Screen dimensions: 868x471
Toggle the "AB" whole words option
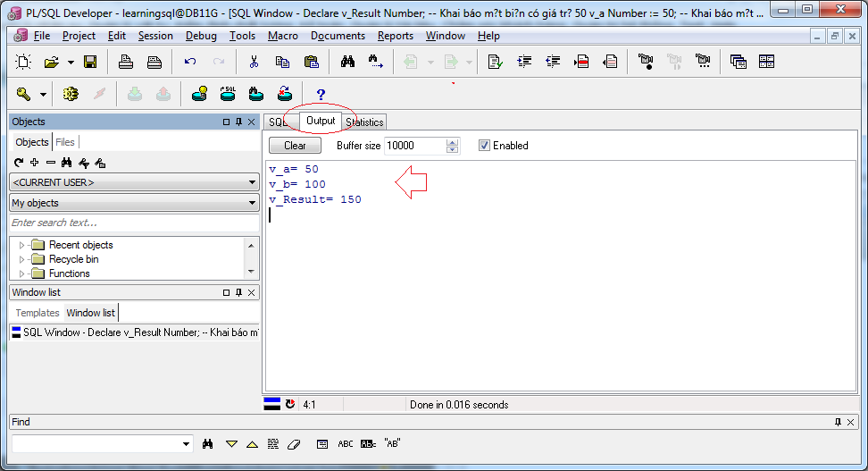point(392,443)
